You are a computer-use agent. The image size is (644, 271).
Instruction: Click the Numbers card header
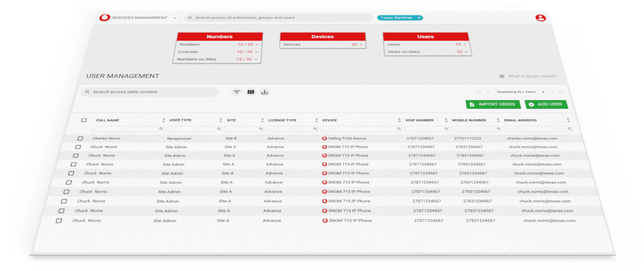click(219, 36)
